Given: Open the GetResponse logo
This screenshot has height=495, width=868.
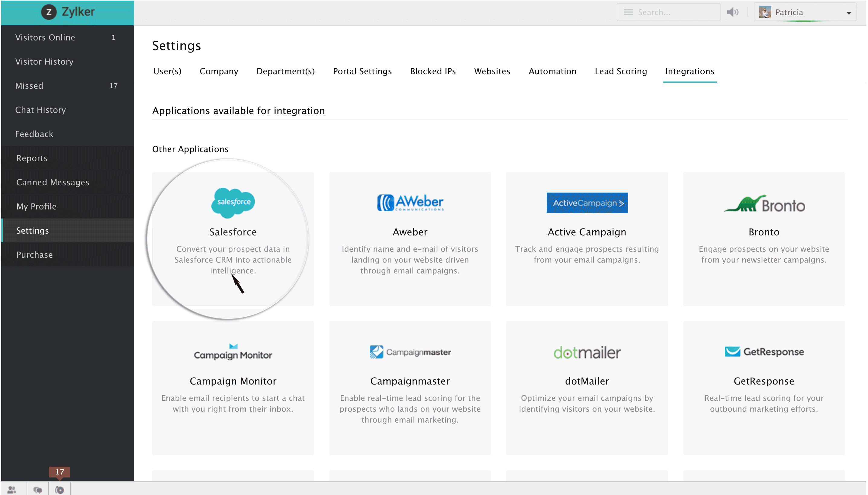Looking at the screenshot, I should point(764,352).
